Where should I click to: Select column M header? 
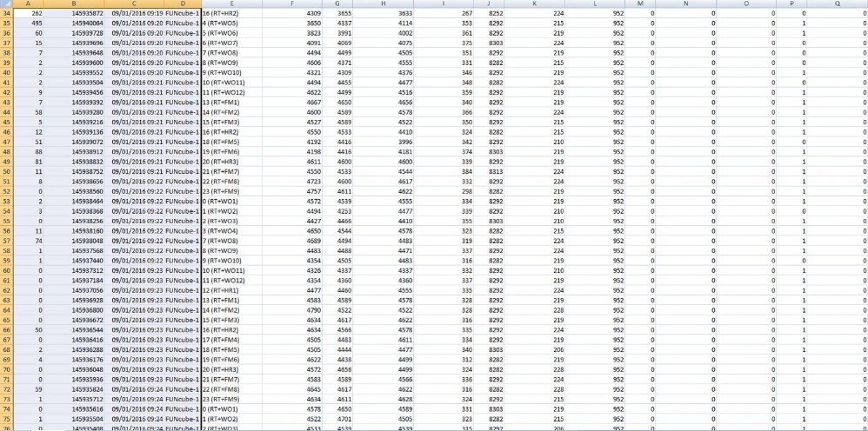click(x=640, y=3)
